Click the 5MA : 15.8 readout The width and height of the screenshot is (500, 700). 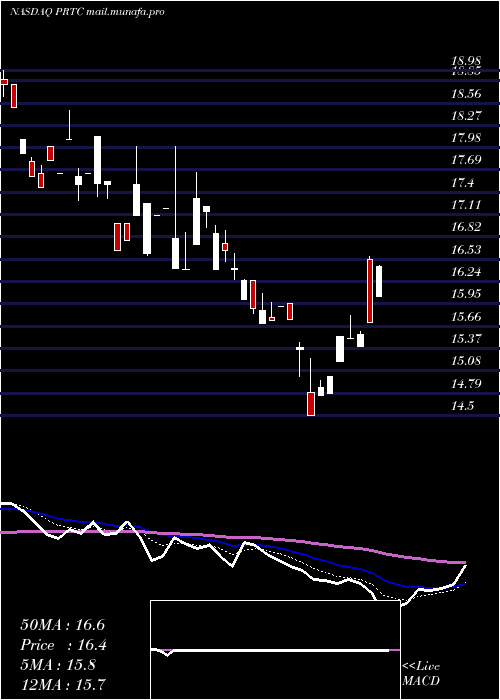[x=58, y=666]
